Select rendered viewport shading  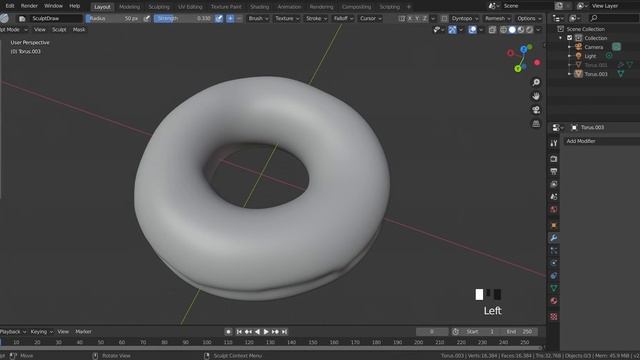point(529,30)
